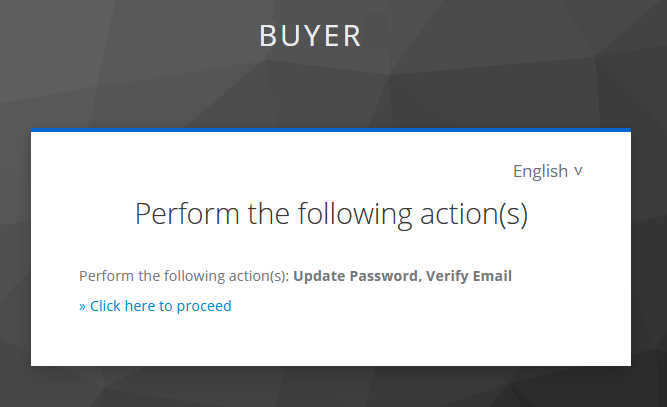Click the word 'proceed' in the link
667x407 pixels.
click(x=204, y=306)
